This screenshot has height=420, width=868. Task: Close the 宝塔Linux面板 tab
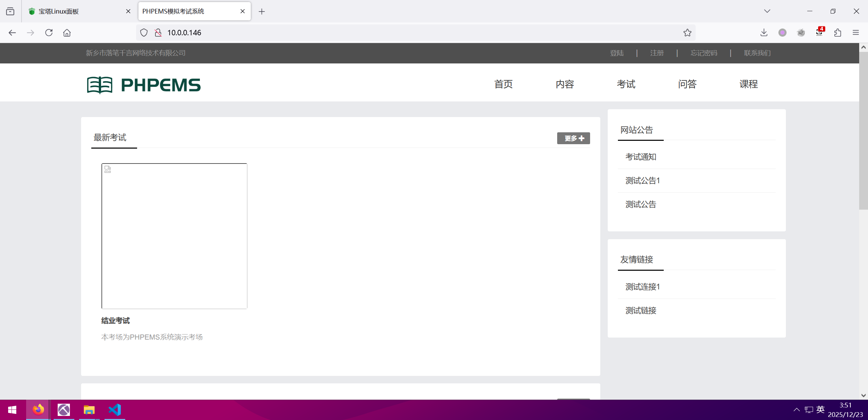pos(128,11)
